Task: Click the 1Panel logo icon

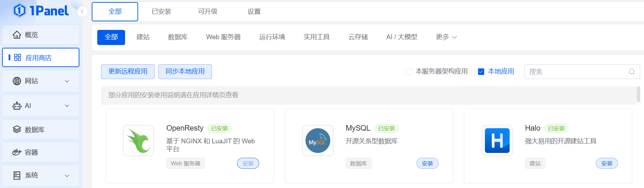Action: coord(20,11)
